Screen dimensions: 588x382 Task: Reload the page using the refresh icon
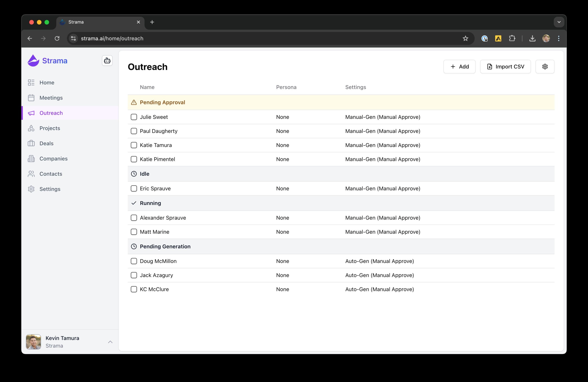coord(57,38)
